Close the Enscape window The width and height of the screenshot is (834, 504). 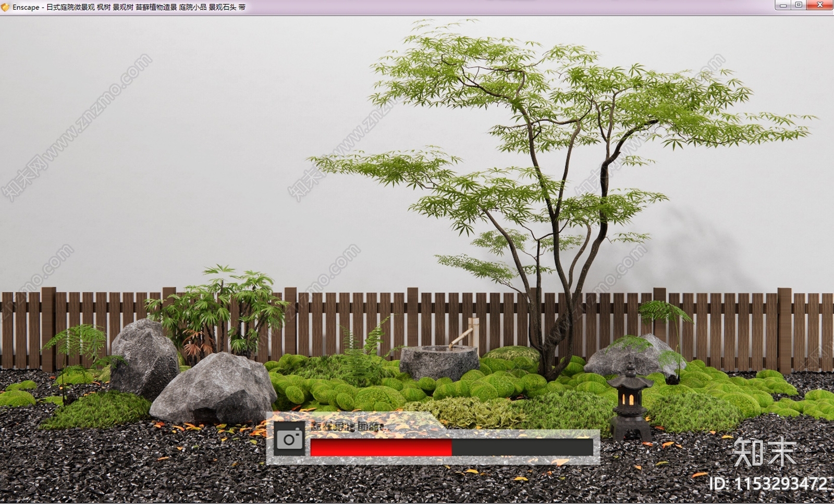819,5
